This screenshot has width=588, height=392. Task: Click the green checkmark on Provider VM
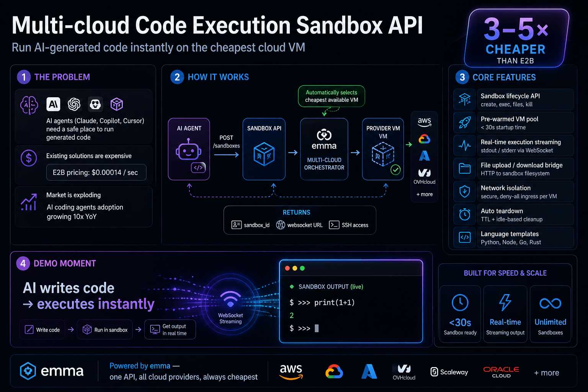[395, 169]
